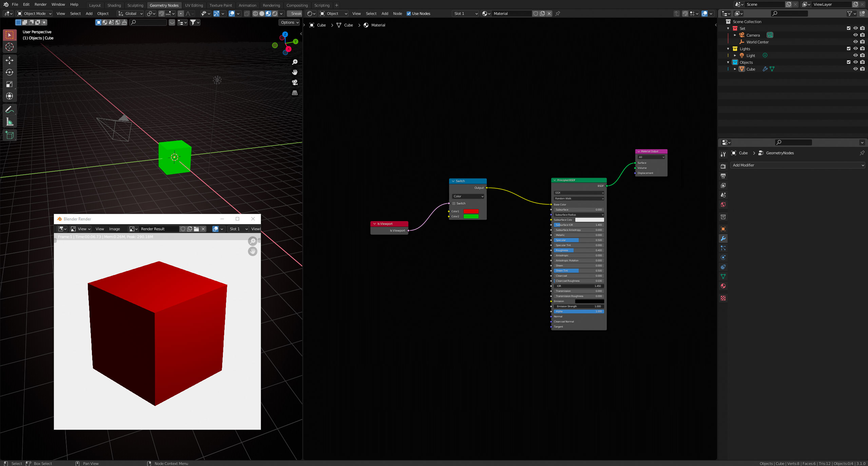The image size is (868, 466).
Task: Click the outliner search field
Action: 789,14
